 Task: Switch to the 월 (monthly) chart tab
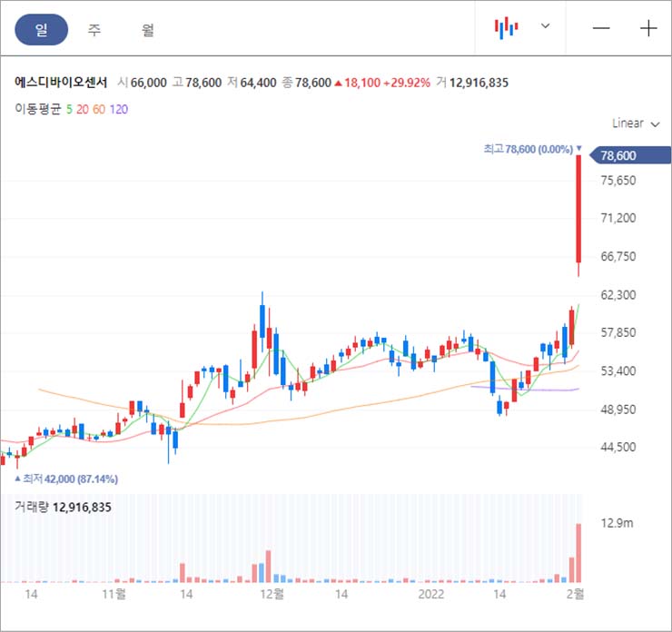(148, 30)
